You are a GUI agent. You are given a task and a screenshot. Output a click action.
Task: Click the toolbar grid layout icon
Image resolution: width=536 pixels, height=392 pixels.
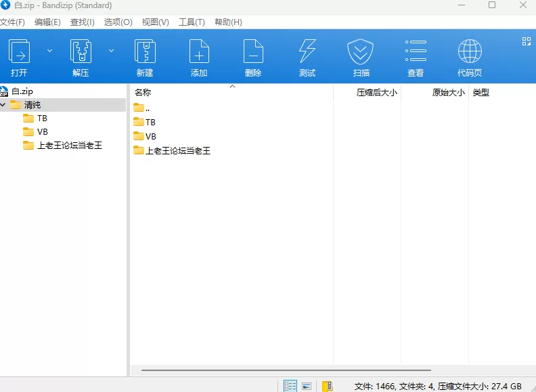coord(527,41)
